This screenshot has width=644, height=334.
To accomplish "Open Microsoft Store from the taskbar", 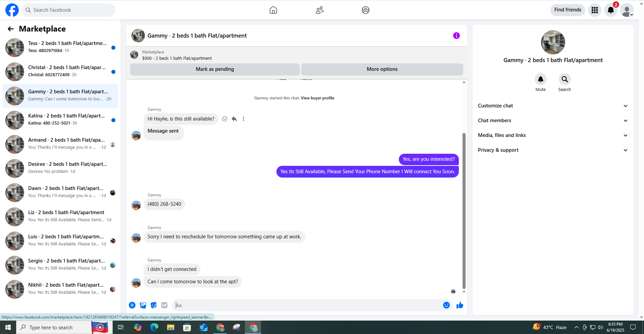I will click(187, 327).
